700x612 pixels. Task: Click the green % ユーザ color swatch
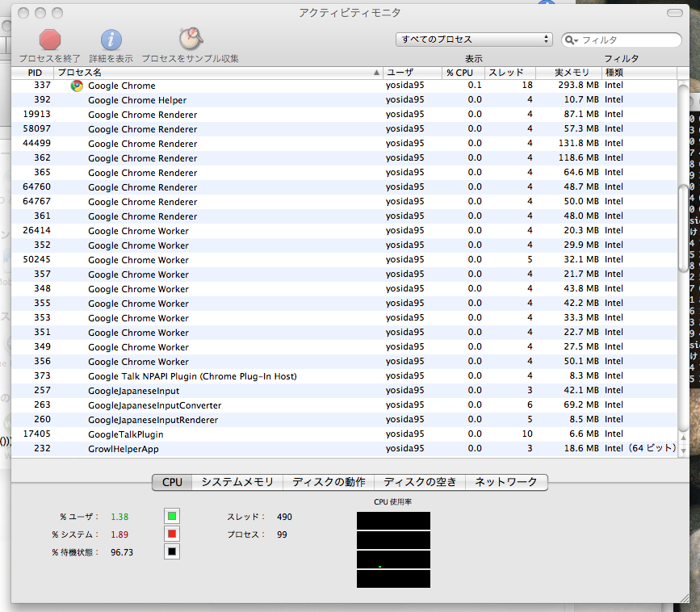[x=171, y=516]
